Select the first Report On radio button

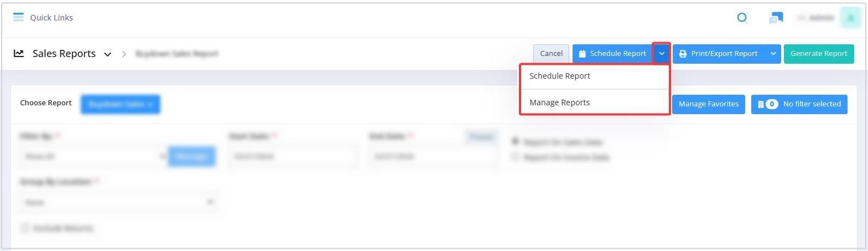click(x=515, y=142)
